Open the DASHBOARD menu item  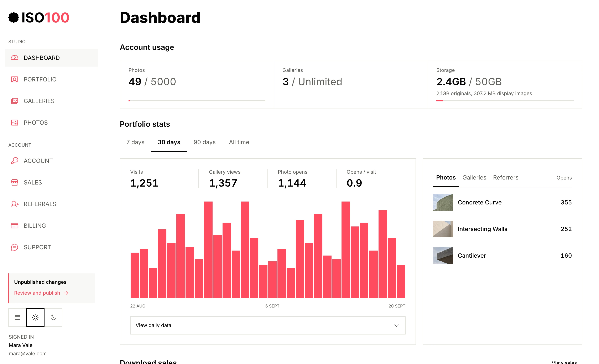pos(52,58)
